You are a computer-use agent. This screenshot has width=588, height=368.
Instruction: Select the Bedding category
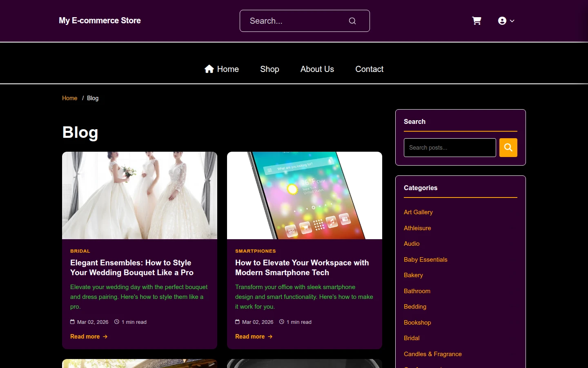pos(415,307)
